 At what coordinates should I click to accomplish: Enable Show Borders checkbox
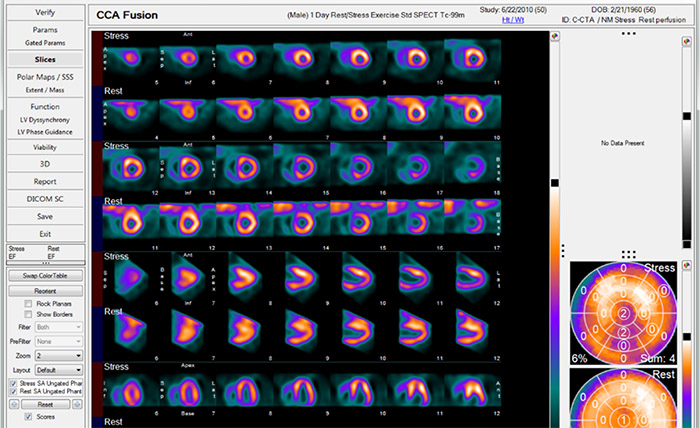[x=28, y=314]
